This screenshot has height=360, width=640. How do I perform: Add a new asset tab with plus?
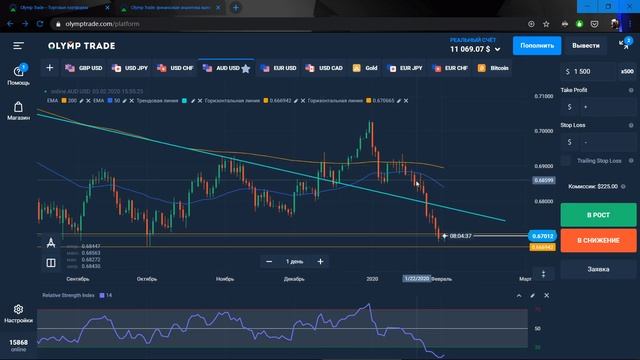pyautogui.click(x=50, y=68)
